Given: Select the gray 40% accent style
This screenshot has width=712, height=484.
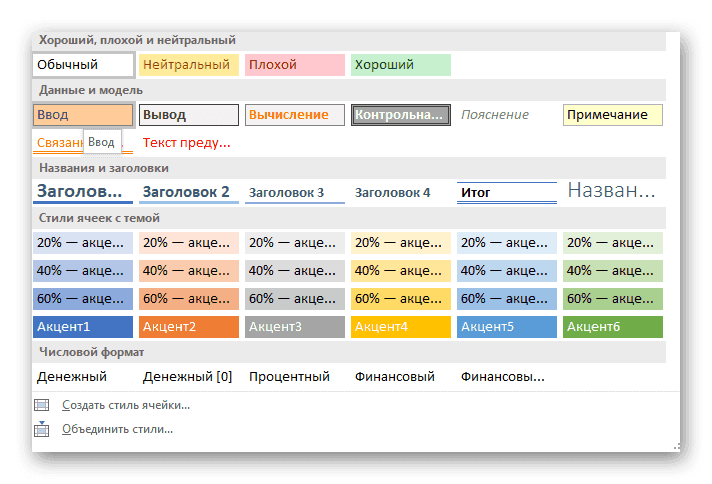Looking at the screenshot, I should pos(295,271).
